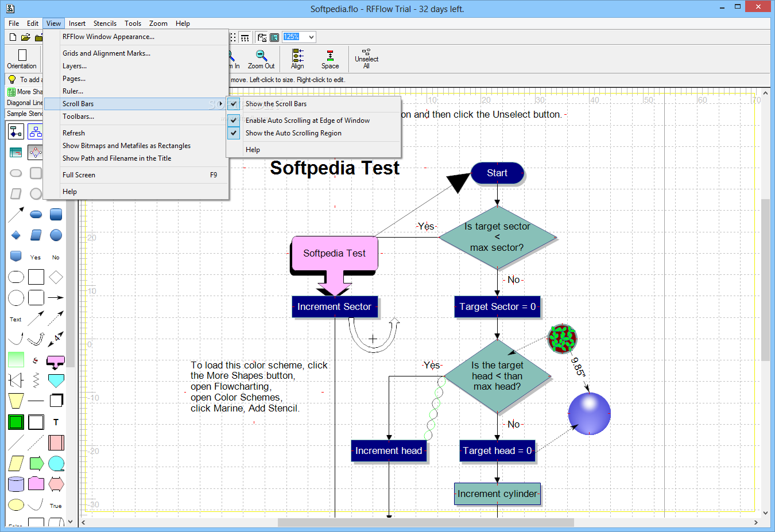Pick the yellow ellipse stencil shape

(x=16, y=505)
